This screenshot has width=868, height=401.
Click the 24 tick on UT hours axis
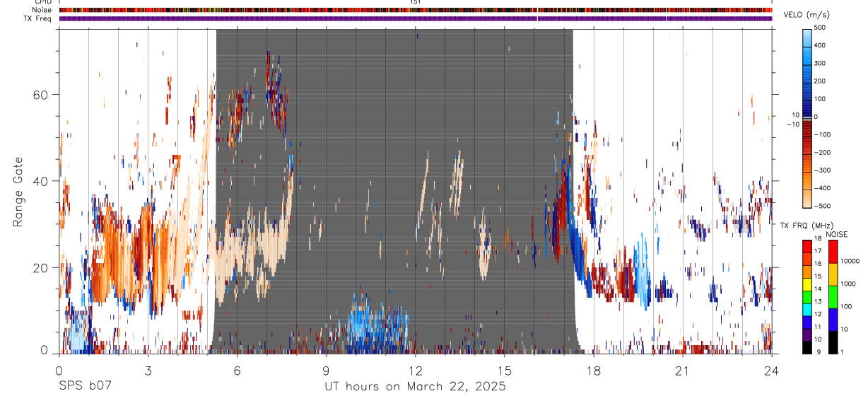tap(771, 370)
